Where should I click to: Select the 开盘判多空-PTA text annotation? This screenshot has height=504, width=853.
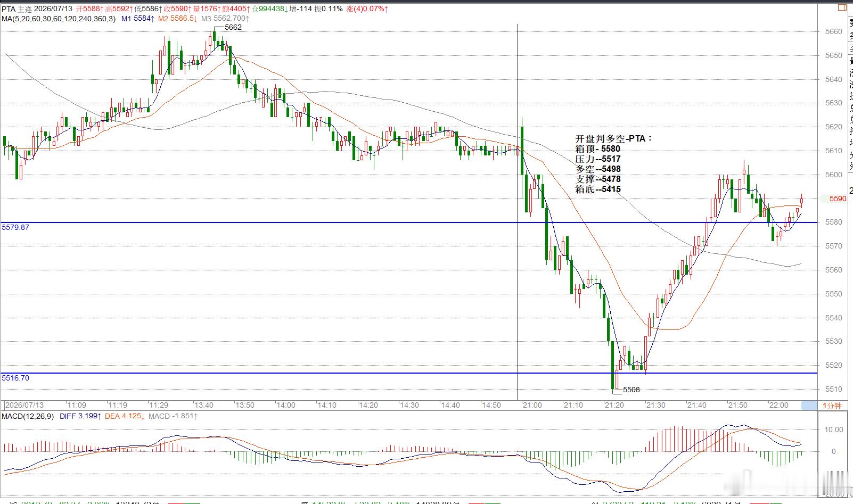614,138
